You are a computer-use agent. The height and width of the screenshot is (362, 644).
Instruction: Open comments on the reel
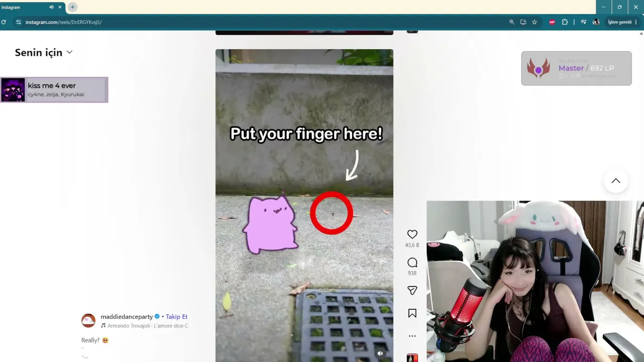pos(412,262)
